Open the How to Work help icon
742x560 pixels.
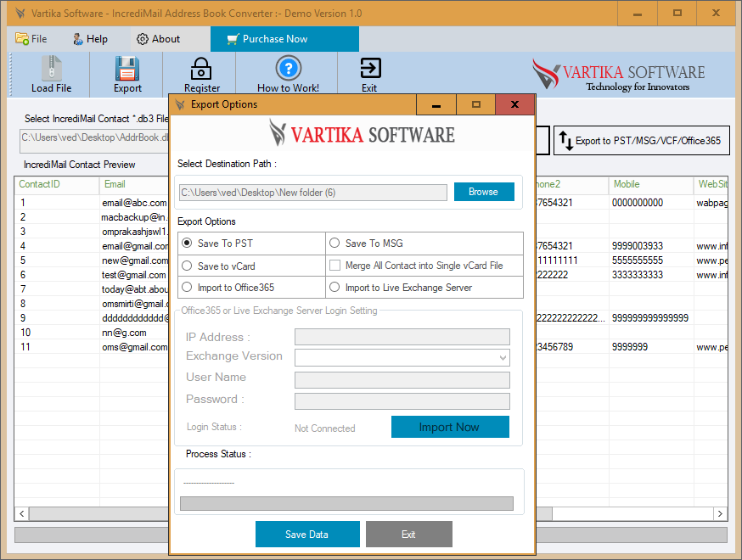pyautogui.click(x=288, y=68)
